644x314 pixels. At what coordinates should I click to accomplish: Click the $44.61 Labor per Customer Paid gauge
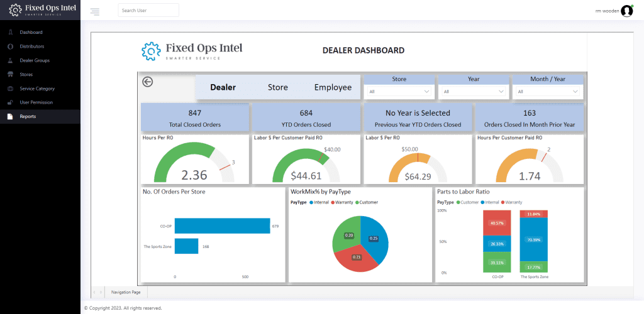tap(306, 176)
